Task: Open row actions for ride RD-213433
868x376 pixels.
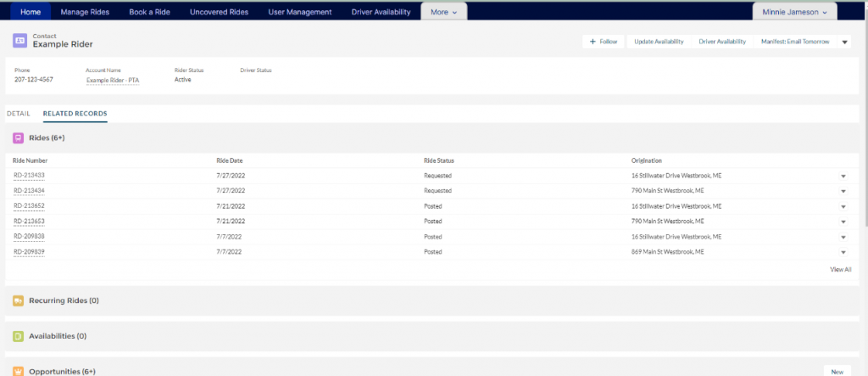Action: click(x=843, y=176)
